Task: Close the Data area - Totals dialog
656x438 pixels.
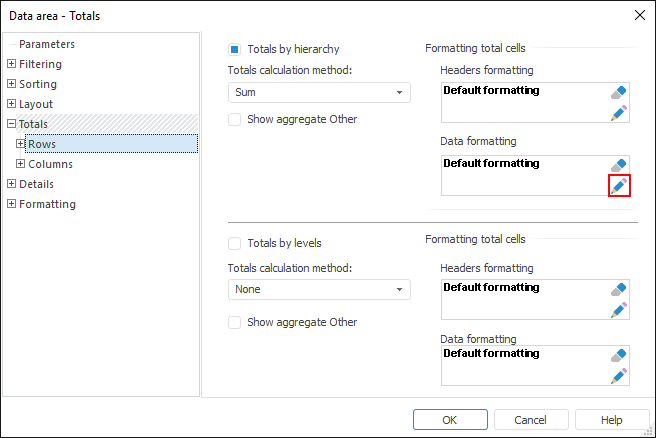Action: coord(639,15)
